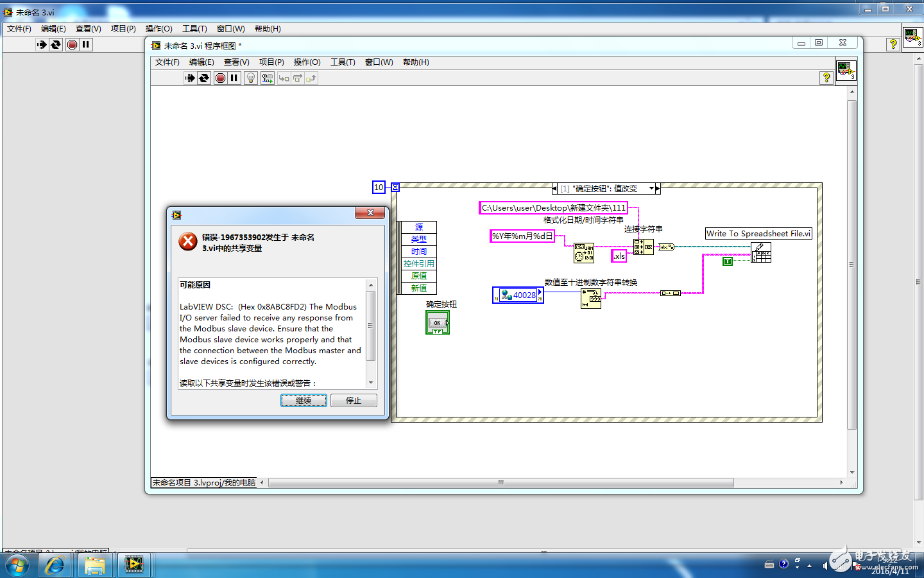924x578 pixels.
Task: Close the error dialog
Action: (x=370, y=213)
